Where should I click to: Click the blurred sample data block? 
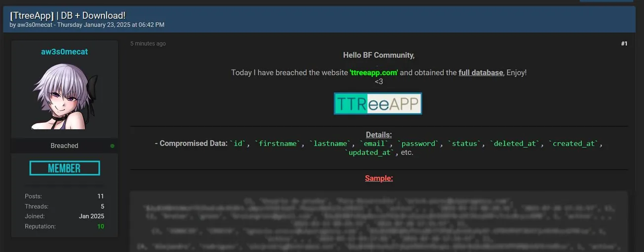[379, 221]
